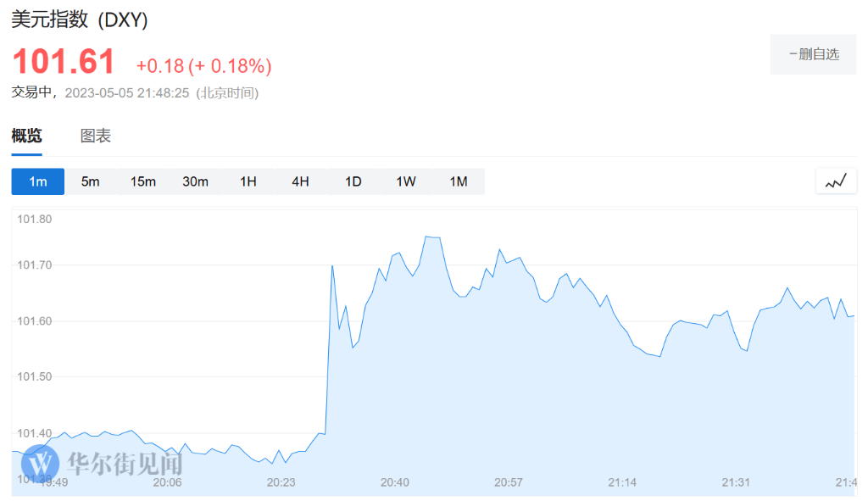Click the 20:40 axis label on chart
Screen dimensions: 868x501
coord(394,482)
